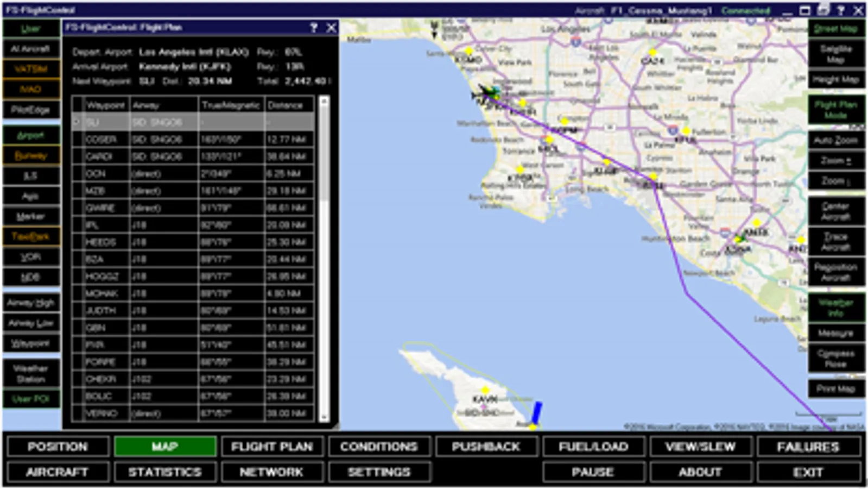Image resolution: width=868 pixels, height=489 pixels.
Task: Switch to the Satellite Map view
Action: pyautogui.click(x=836, y=54)
